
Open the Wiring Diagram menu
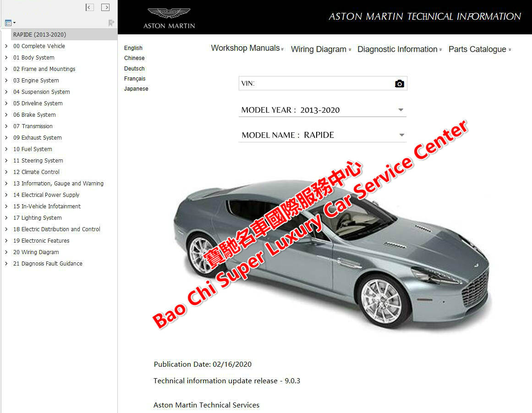pos(321,49)
